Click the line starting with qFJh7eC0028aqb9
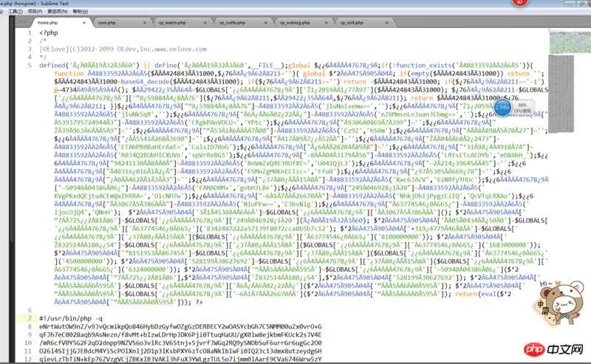Screen dimensions: 591x364 [180, 334]
